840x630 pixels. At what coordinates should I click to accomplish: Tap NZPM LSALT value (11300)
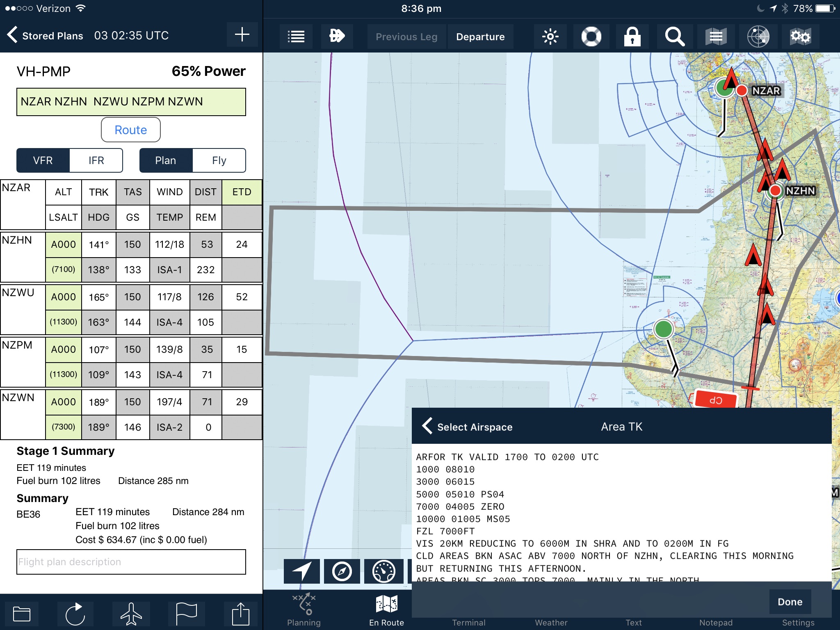point(64,374)
